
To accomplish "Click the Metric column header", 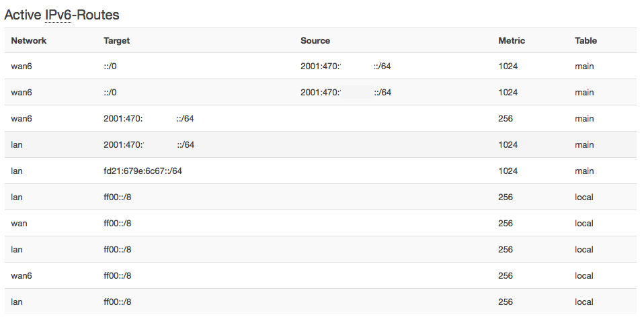I will pos(512,40).
